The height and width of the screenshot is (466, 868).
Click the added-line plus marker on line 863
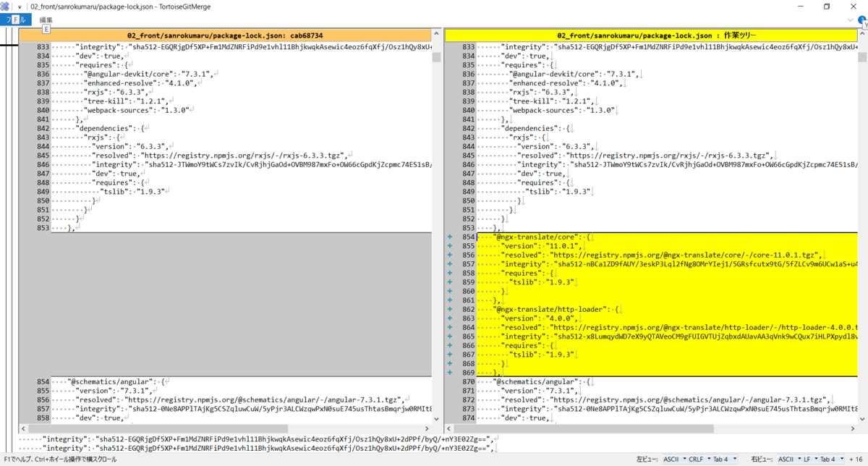pyautogui.click(x=449, y=318)
